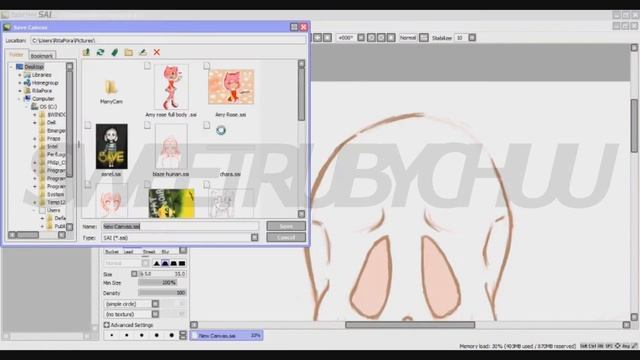Select Libraries in the folder tree
Screen dimensions: 640x360
(x=41, y=75)
